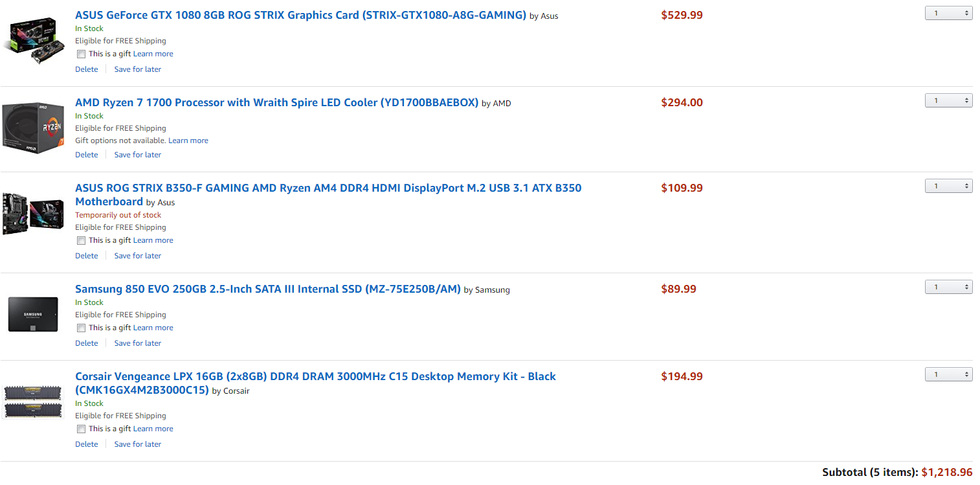Image resolution: width=980 pixels, height=485 pixels.
Task: Open the Corsair Vengeance LPX memory image
Action: tap(33, 401)
